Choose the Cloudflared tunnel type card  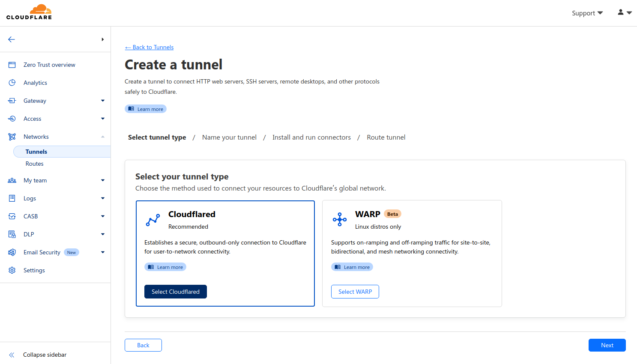pyautogui.click(x=225, y=231)
